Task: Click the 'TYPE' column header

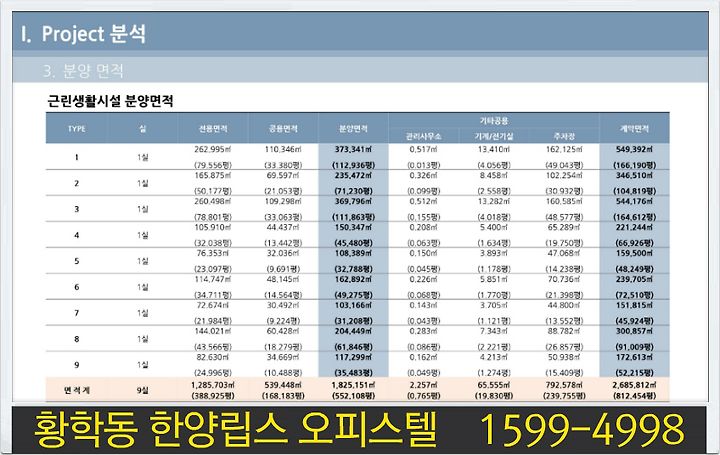Action: (77, 129)
